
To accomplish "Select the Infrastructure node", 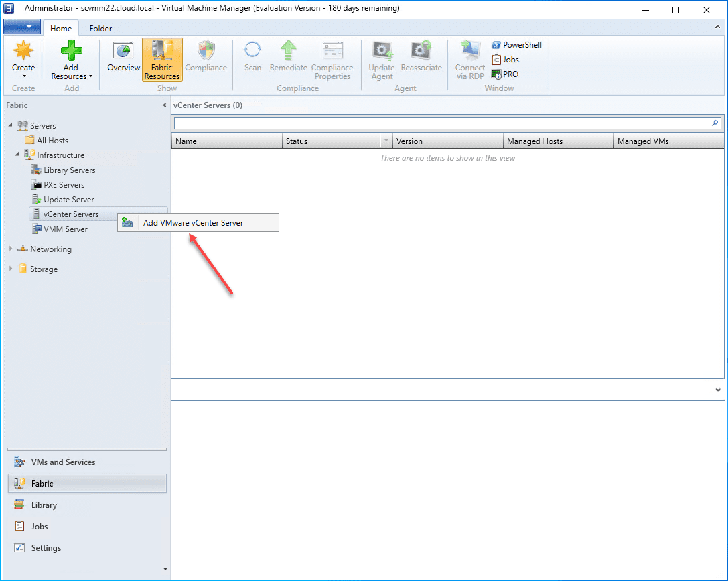I will click(x=54, y=155).
